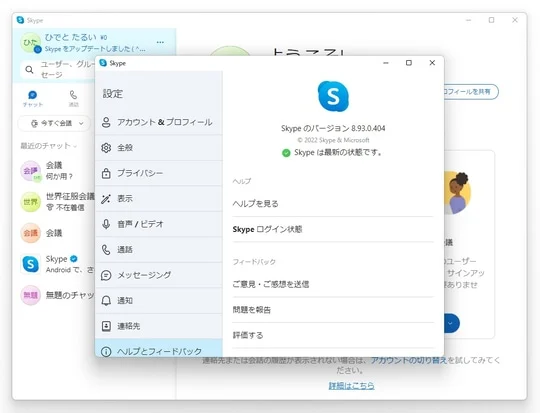Click the status text Skype をアップデートしました
Viewport: 540px width, 413px height.
click(95, 49)
